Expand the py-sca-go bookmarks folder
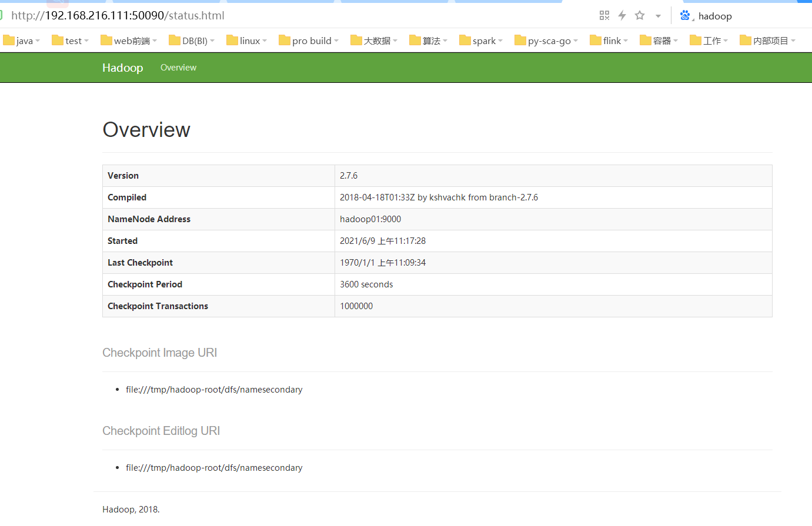Image resolution: width=812 pixels, height=526 pixels. (546, 41)
